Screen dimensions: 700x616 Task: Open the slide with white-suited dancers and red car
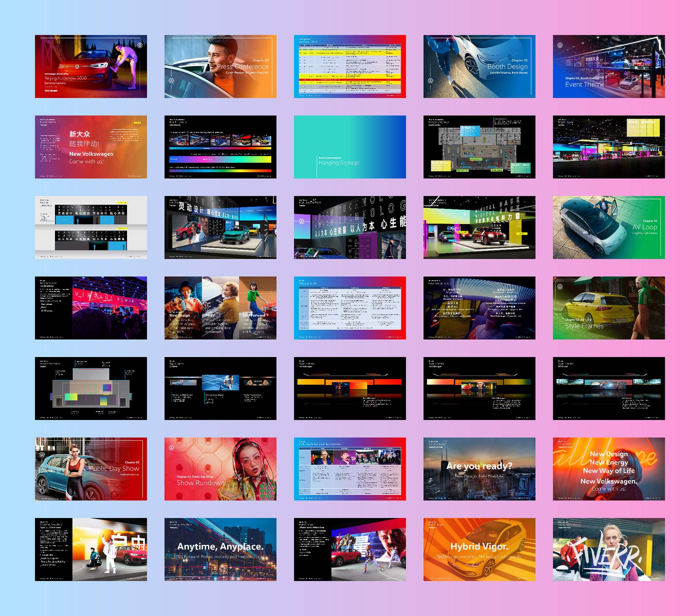(91, 550)
